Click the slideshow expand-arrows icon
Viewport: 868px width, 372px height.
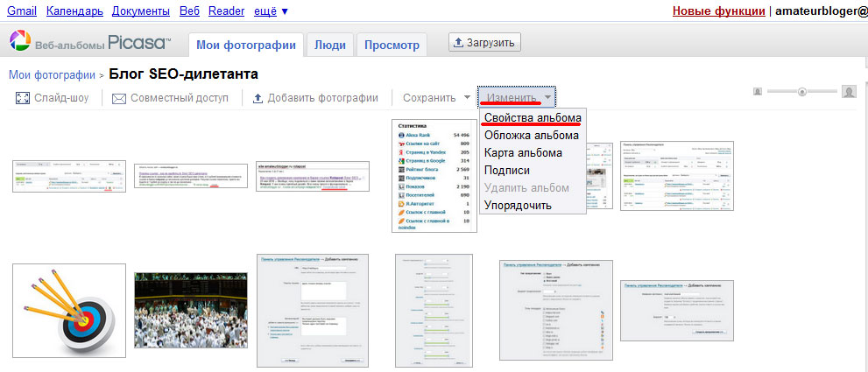[x=22, y=99]
